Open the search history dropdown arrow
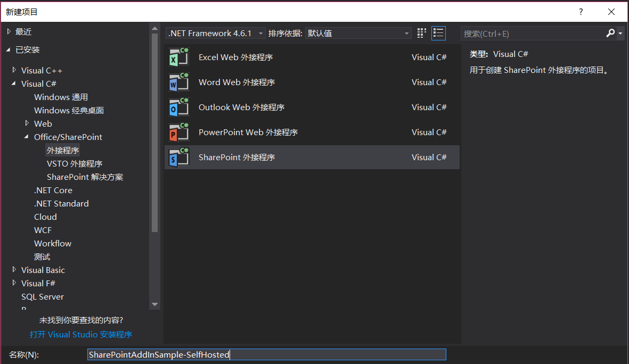The image size is (629, 364). click(619, 33)
